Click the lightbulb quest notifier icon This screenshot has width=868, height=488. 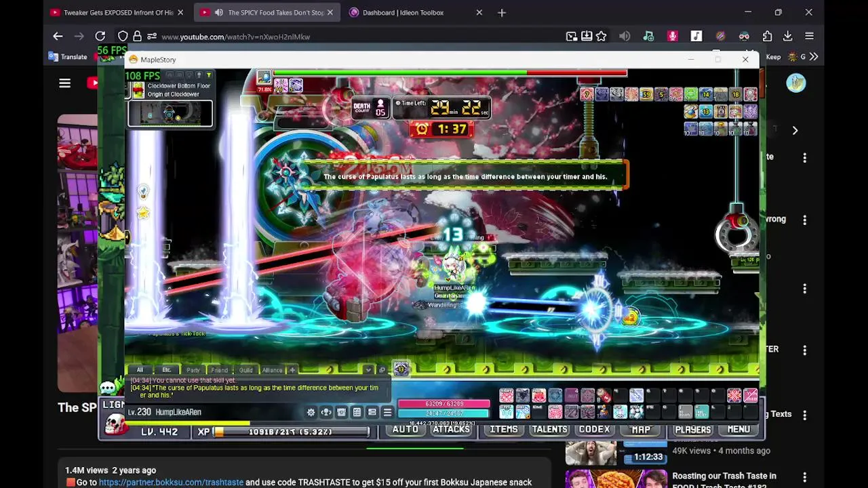(x=143, y=192)
